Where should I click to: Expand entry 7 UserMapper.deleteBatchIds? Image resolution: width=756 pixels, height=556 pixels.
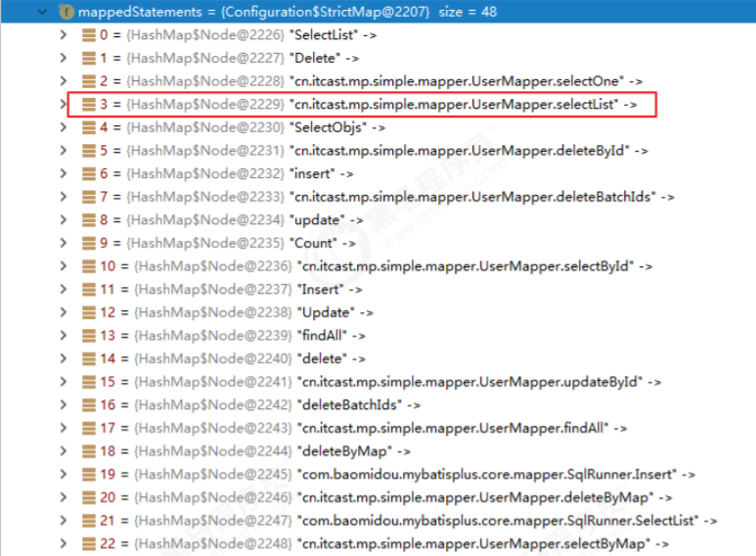(64, 197)
